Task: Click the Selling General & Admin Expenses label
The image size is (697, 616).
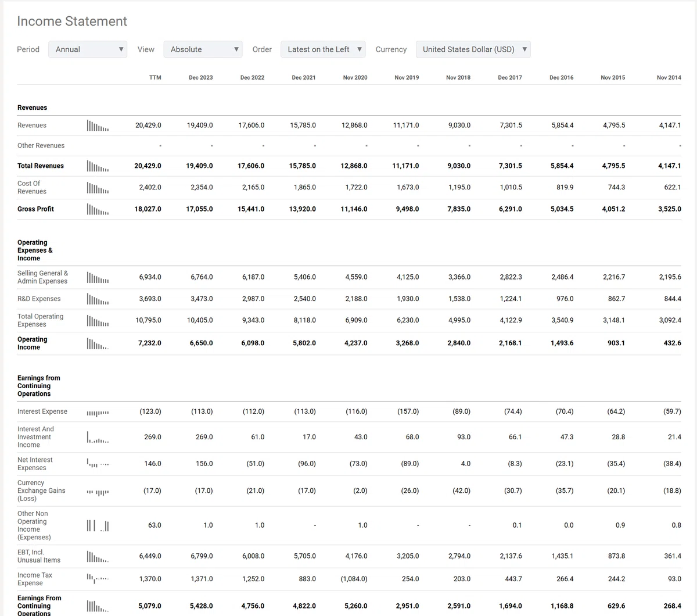Action: (42, 277)
